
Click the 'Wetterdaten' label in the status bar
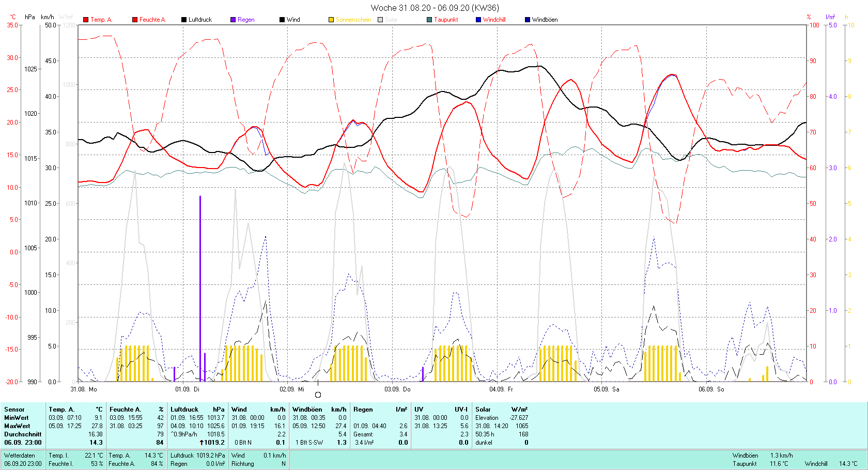20,456
